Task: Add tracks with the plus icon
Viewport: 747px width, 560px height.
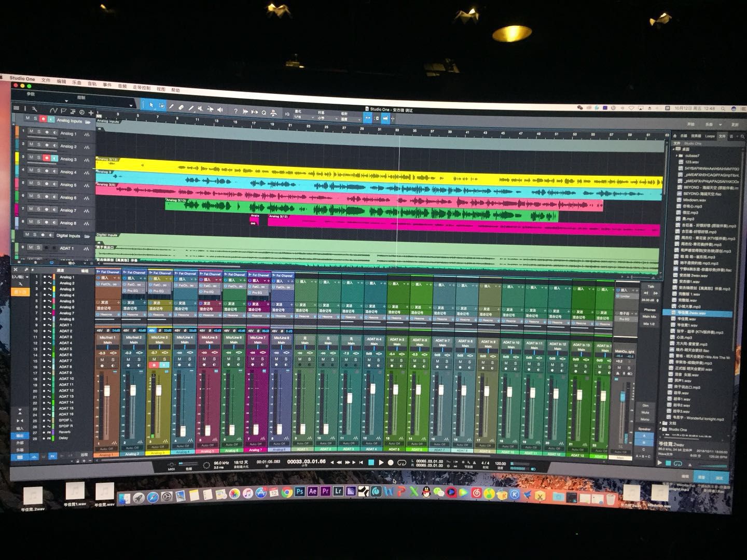Action: [91, 113]
